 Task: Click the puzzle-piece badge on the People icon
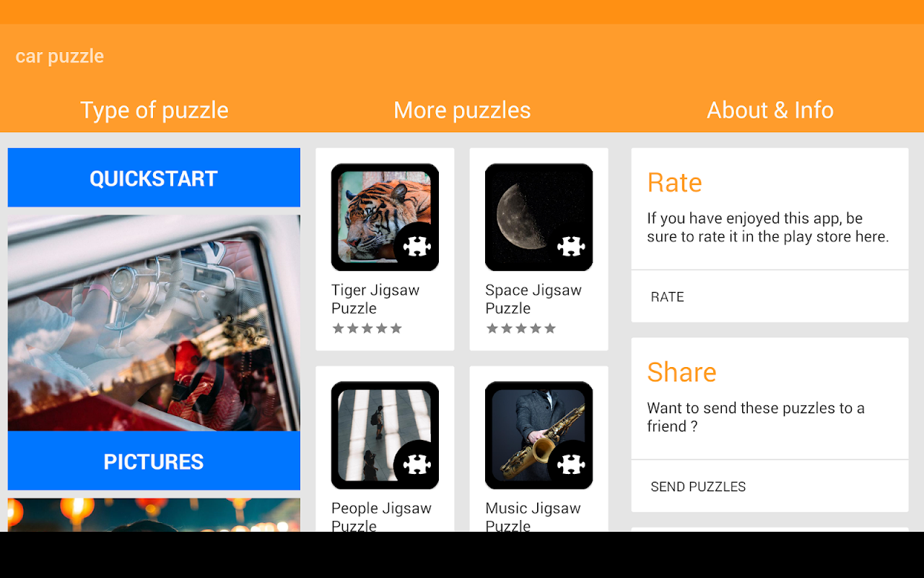pos(417,465)
